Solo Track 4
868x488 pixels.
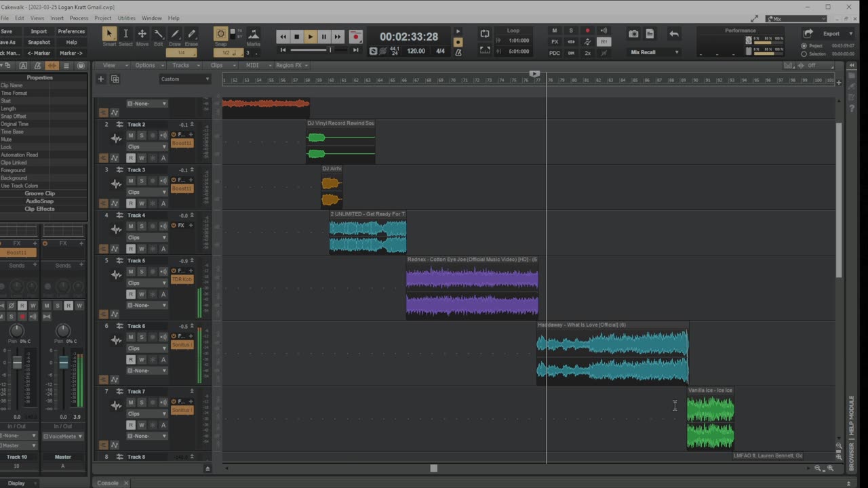tap(142, 226)
